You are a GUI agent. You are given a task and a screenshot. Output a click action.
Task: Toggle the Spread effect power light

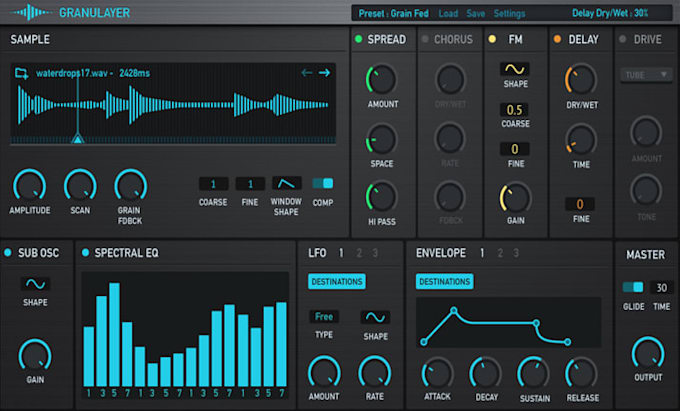pyautogui.click(x=359, y=39)
